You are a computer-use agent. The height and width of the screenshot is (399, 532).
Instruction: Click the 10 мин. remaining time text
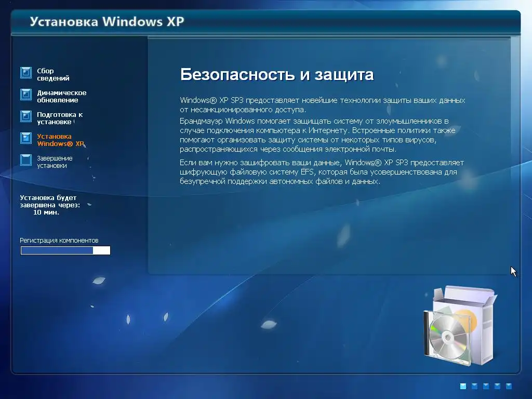point(46,212)
